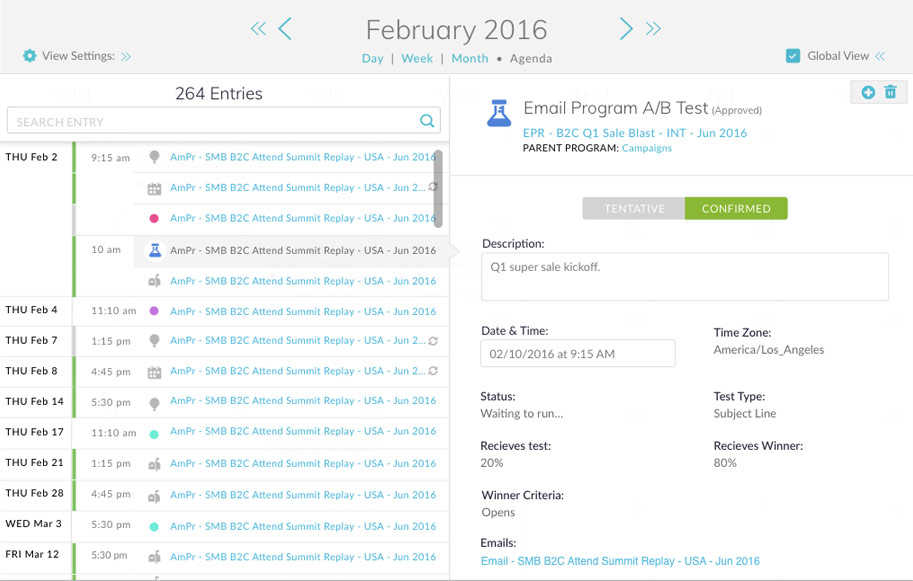
Task: Open the Campaigns parent program link
Action: [646, 148]
